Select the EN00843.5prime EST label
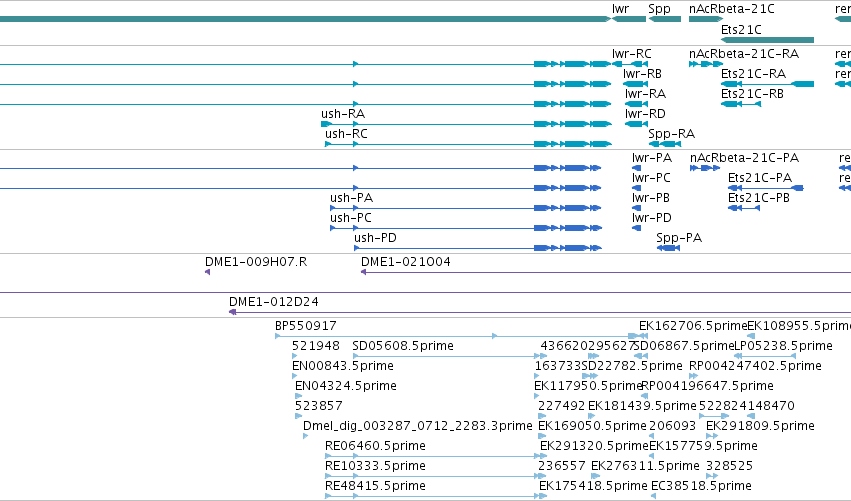The width and height of the screenshot is (851, 501). click(343, 366)
